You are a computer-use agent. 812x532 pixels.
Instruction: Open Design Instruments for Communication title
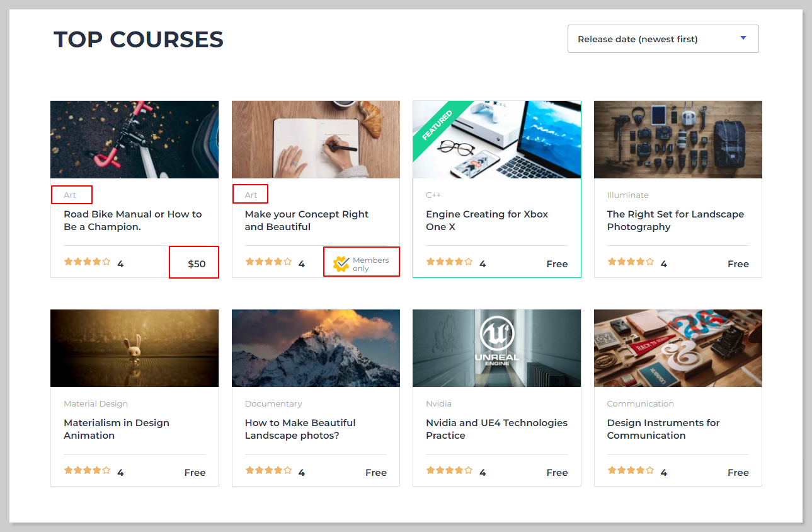point(663,429)
